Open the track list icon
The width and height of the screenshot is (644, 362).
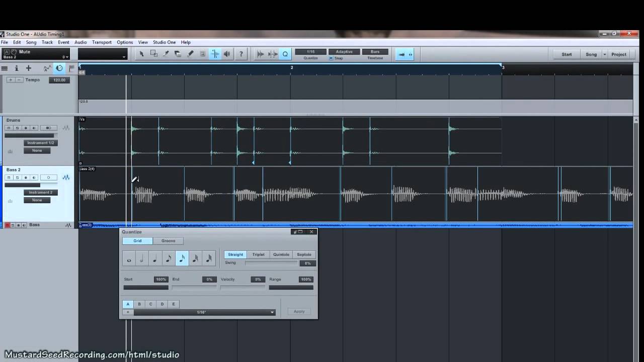(x=5, y=68)
